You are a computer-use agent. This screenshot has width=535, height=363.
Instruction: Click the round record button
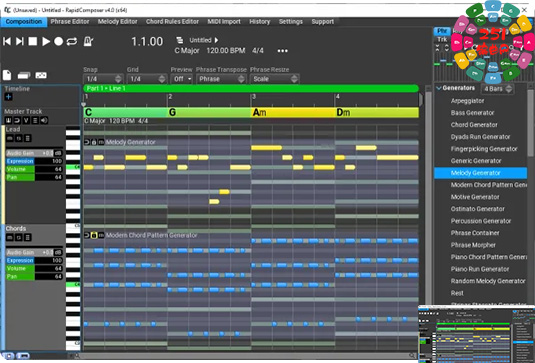point(59,42)
